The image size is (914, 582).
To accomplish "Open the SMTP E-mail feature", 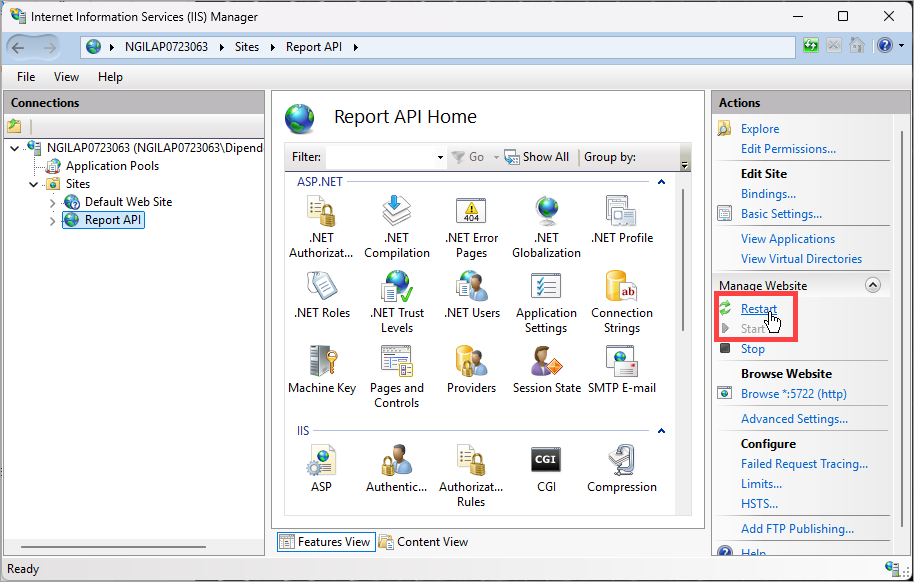I will (621, 370).
